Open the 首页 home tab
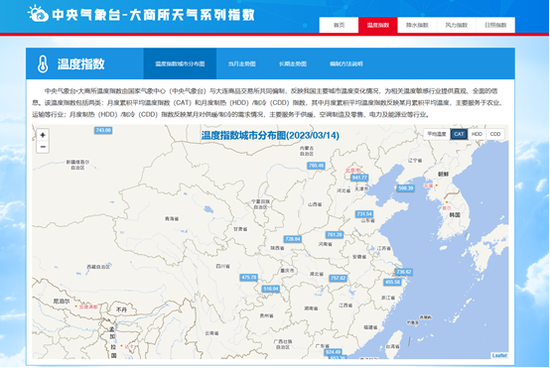 pyautogui.click(x=339, y=25)
